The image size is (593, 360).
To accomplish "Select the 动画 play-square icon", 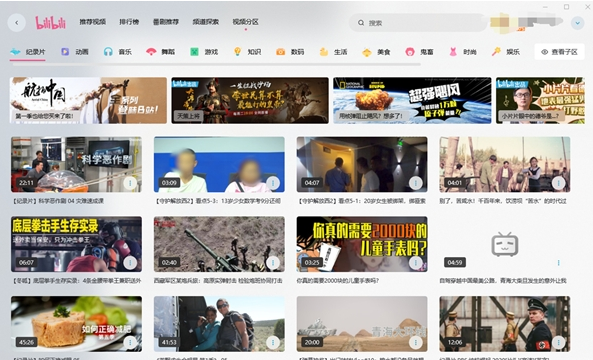I will [x=65, y=52].
